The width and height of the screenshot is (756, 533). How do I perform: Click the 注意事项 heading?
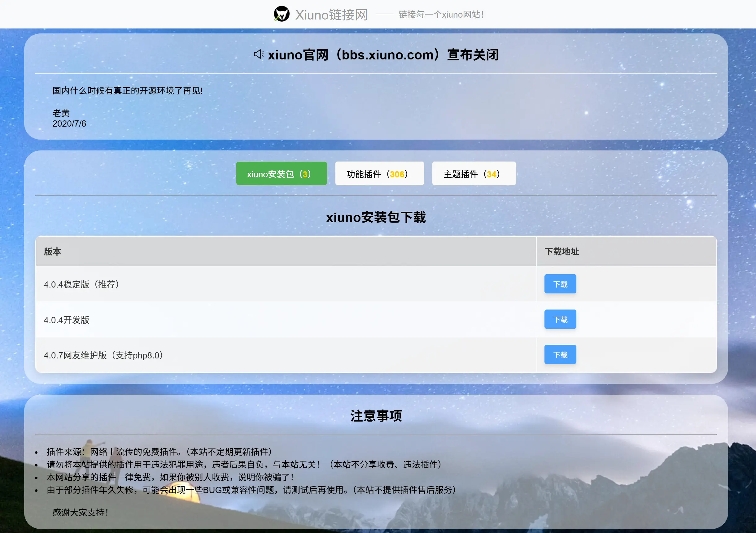pos(376,416)
